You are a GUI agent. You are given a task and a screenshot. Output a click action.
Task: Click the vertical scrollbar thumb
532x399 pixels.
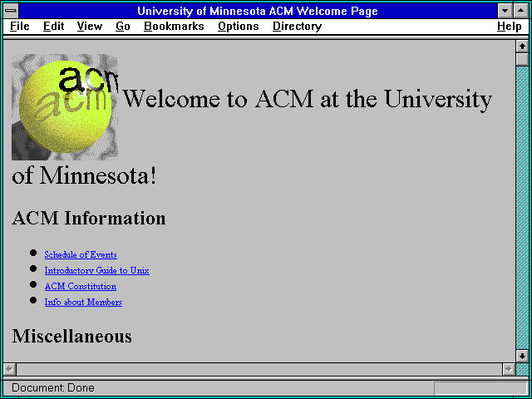click(522, 59)
